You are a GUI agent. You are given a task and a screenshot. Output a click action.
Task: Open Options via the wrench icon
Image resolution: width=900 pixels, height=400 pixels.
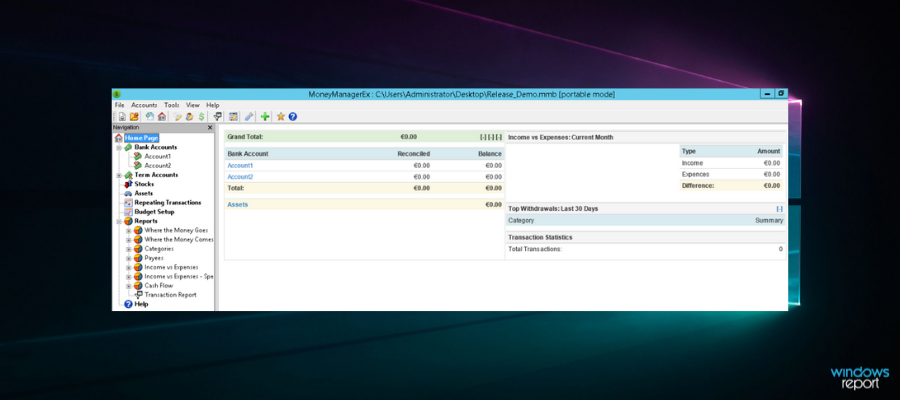249,116
